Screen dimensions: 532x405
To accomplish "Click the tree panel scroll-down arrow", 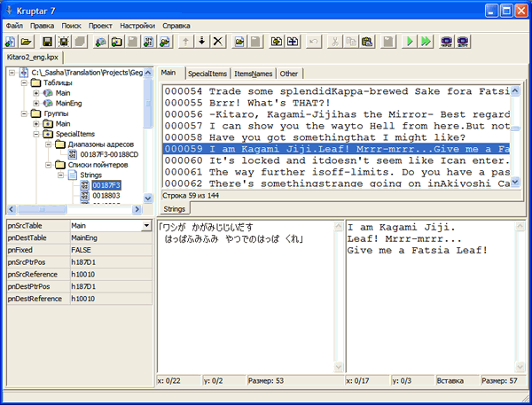I will click(148, 199).
